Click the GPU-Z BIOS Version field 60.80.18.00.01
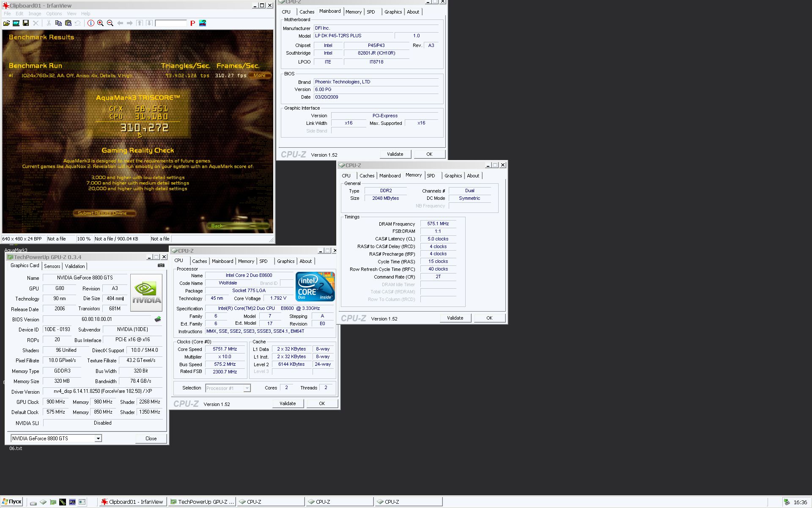The image size is (812, 508). [97, 319]
